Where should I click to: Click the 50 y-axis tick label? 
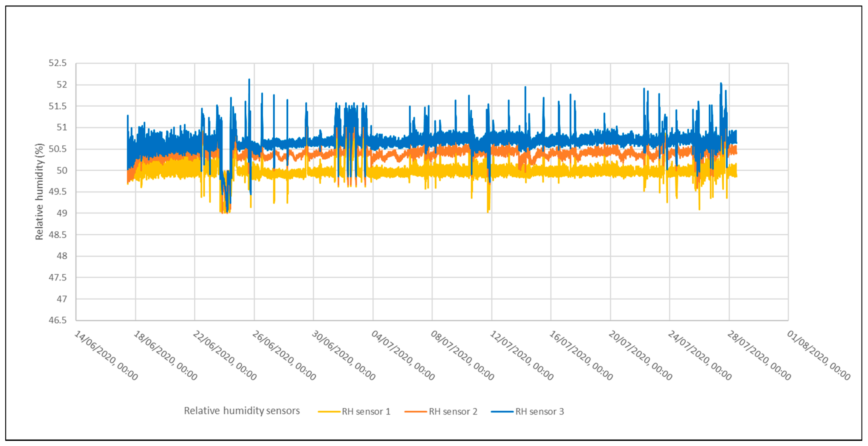pos(62,170)
